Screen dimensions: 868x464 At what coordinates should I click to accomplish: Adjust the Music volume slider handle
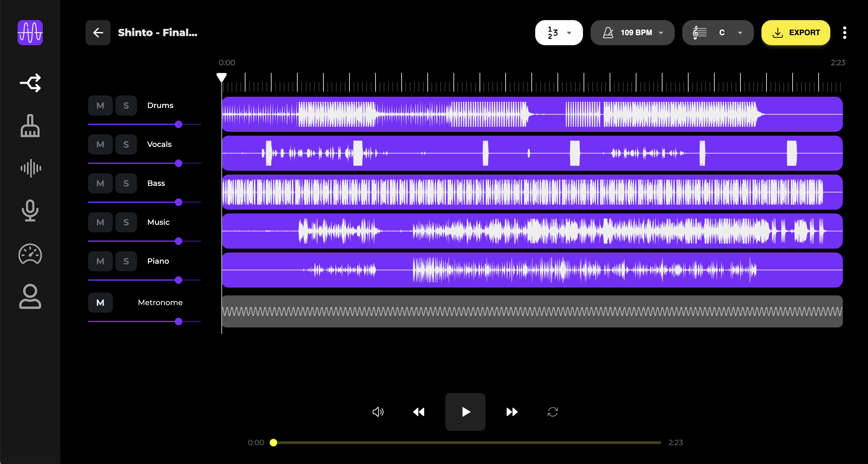pyautogui.click(x=179, y=241)
